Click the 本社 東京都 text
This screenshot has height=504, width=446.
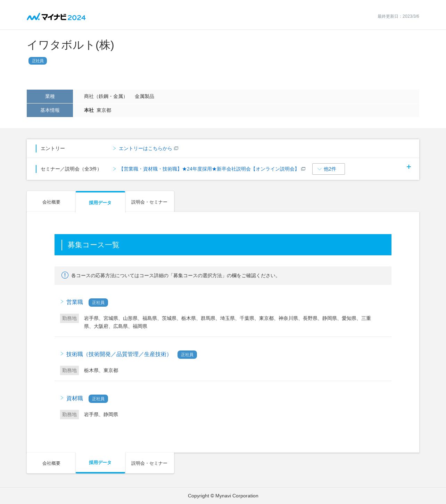98,110
